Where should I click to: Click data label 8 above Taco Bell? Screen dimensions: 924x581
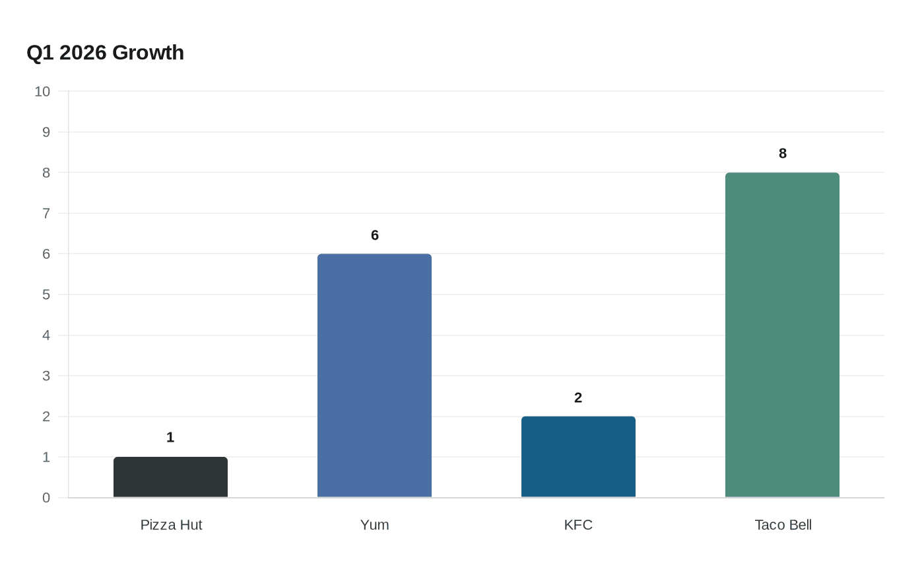coord(783,153)
